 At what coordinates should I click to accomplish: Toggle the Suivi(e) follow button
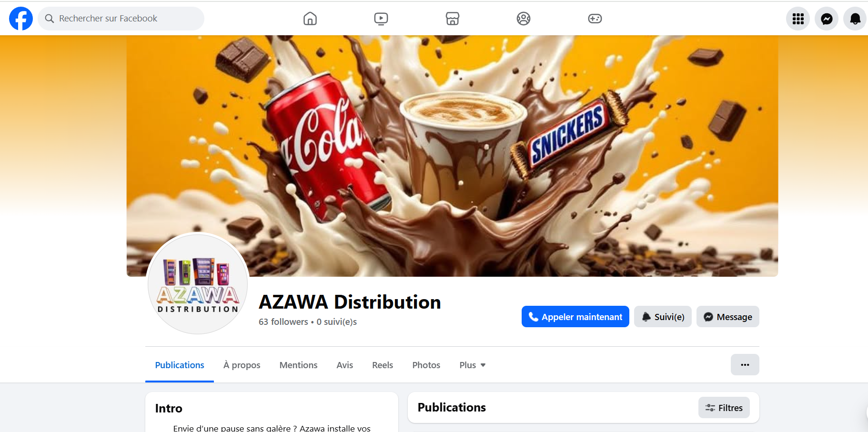click(663, 317)
